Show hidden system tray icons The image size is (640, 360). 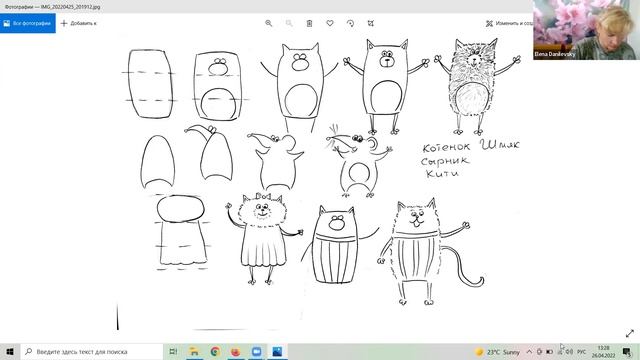click(x=529, y=351)
